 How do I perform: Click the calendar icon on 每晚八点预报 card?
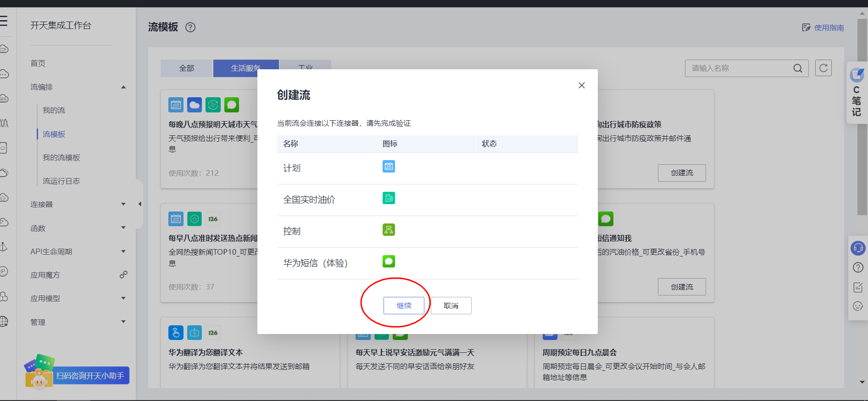pos(176,105)
